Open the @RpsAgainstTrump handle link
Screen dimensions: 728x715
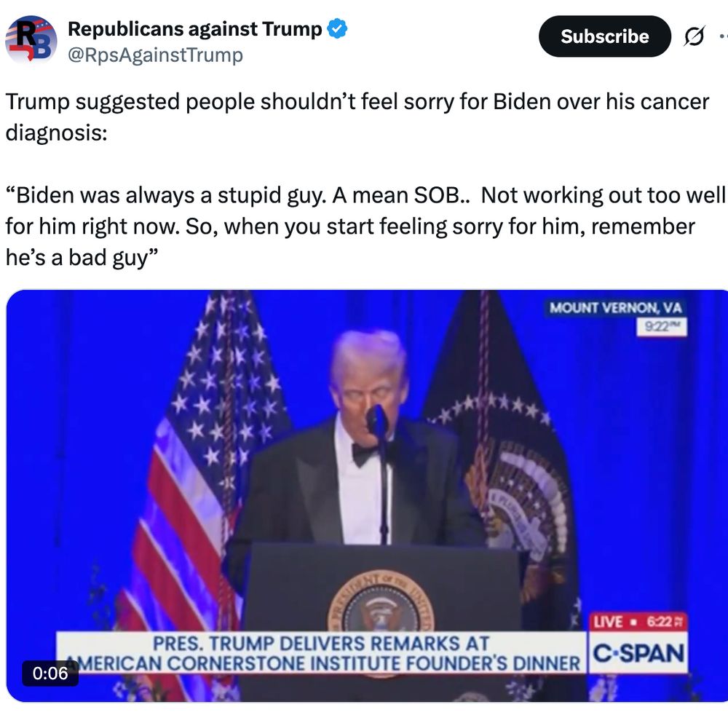click(155, 55)
